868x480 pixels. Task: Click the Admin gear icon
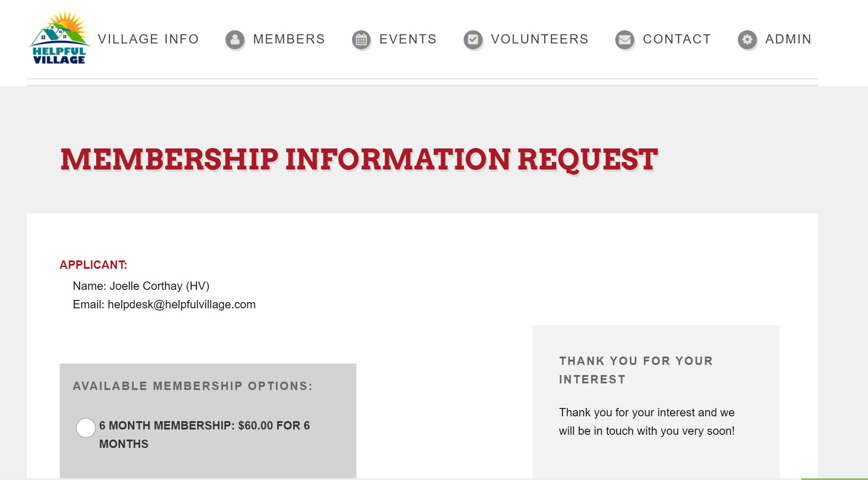[747, 40]
